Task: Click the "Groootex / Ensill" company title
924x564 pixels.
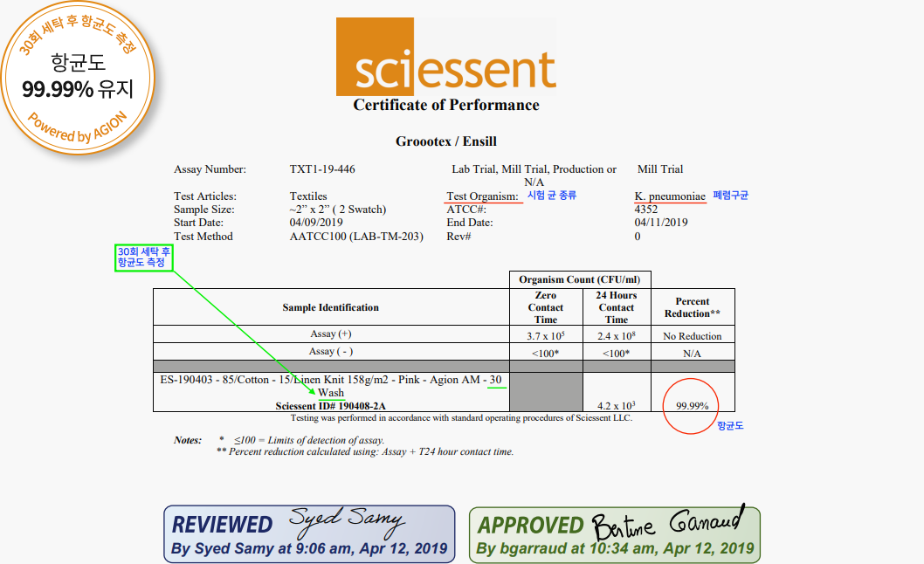Action: (x=446, y=141)
